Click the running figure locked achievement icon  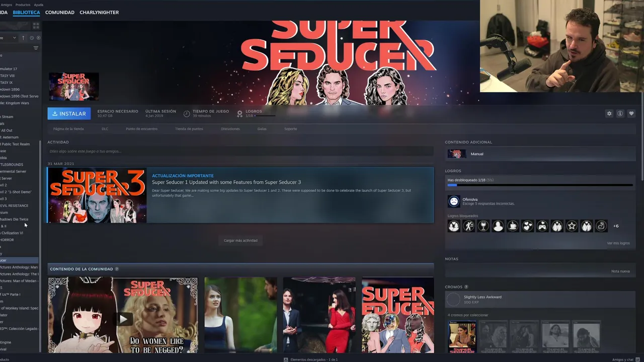coord(468,226)
